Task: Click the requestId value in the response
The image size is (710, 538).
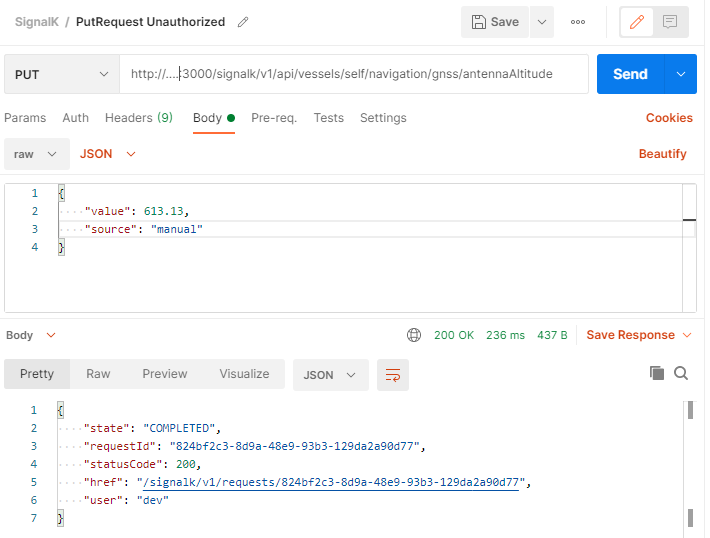Action: (295, 447)
